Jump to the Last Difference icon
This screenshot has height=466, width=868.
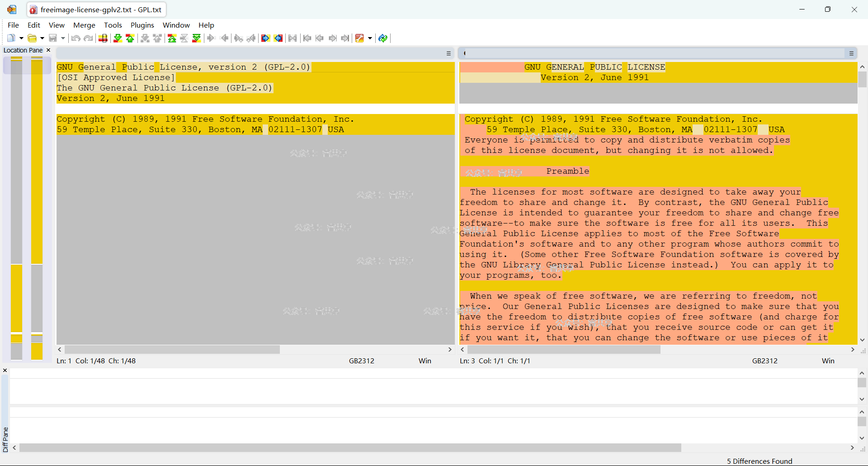click(x=197, y=38)
